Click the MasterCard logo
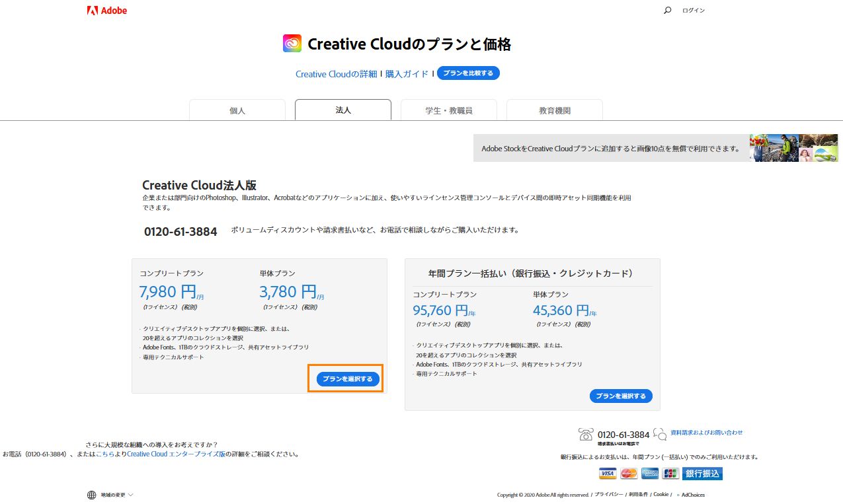843x504 pixels. 629,474
